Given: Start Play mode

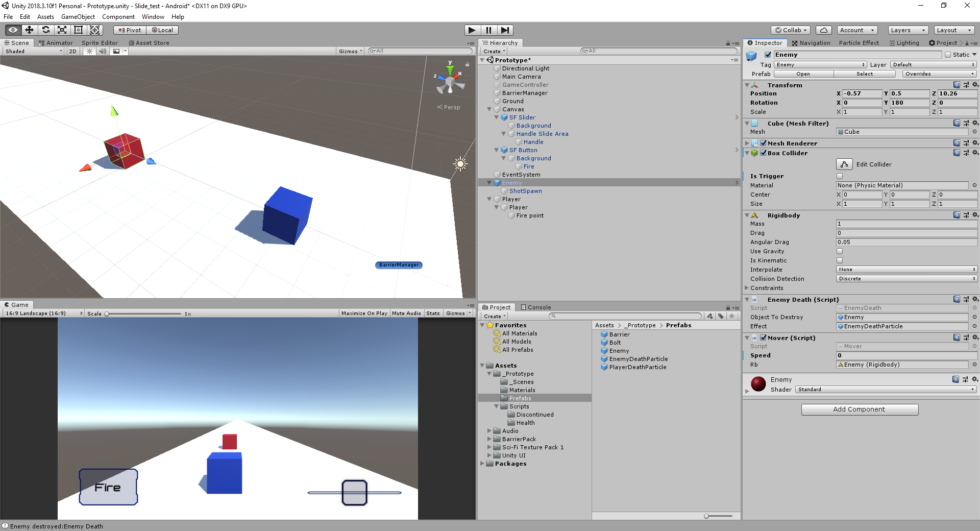Looking at the screenshot, I should 472,30.
